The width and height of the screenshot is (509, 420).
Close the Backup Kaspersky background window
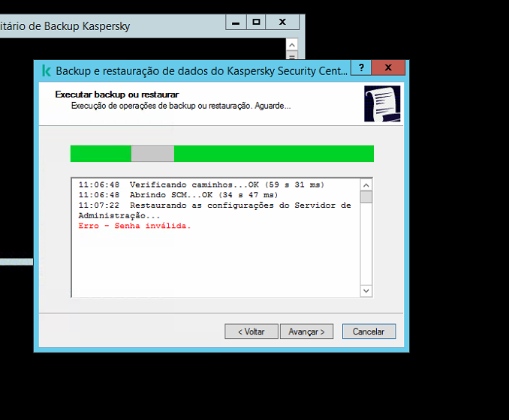pos(282,22)
